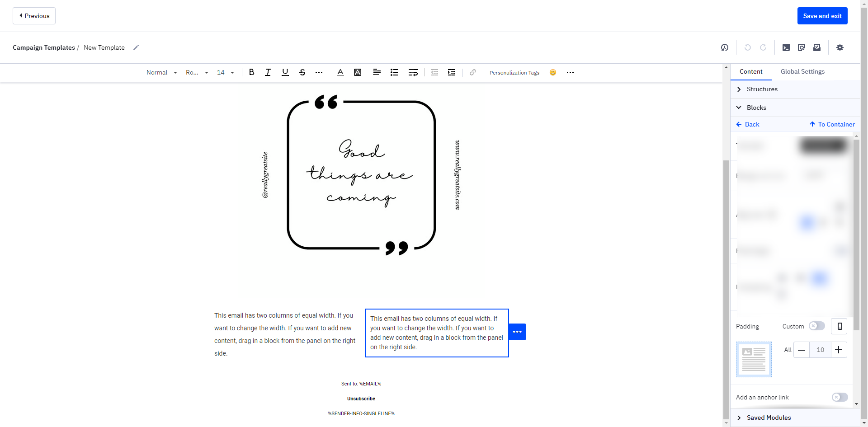Click the padding value field

820,350
